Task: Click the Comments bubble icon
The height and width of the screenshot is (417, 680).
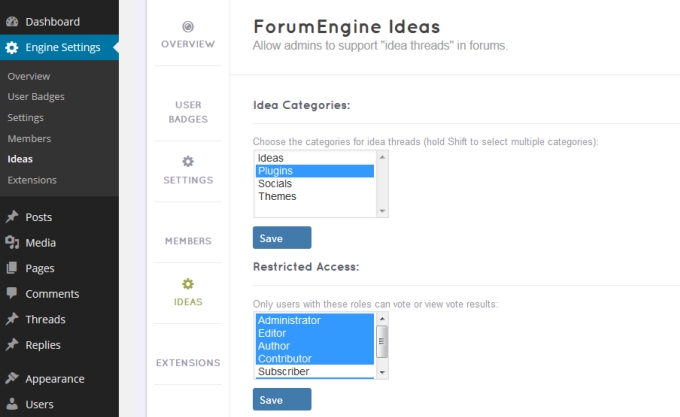Action: point(12,294)
